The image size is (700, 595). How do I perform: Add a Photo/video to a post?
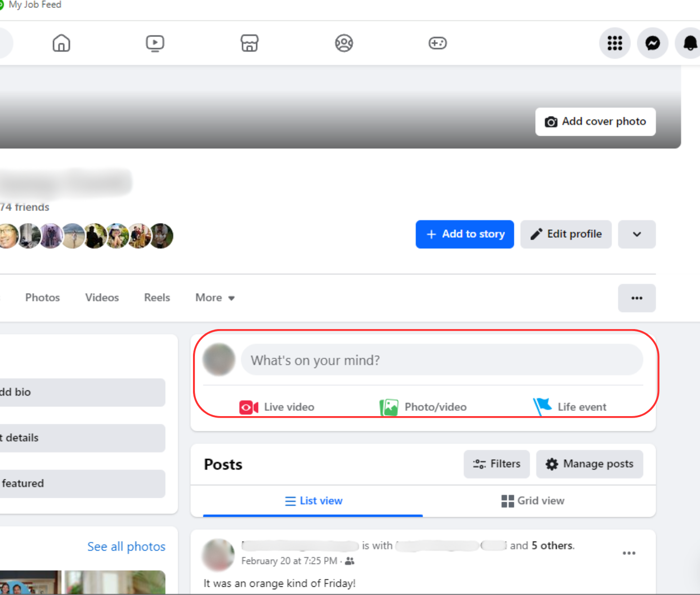423,407
